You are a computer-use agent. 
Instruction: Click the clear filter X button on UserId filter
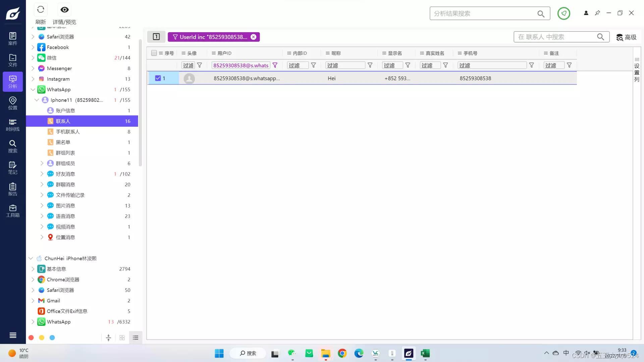click(254, 37)
